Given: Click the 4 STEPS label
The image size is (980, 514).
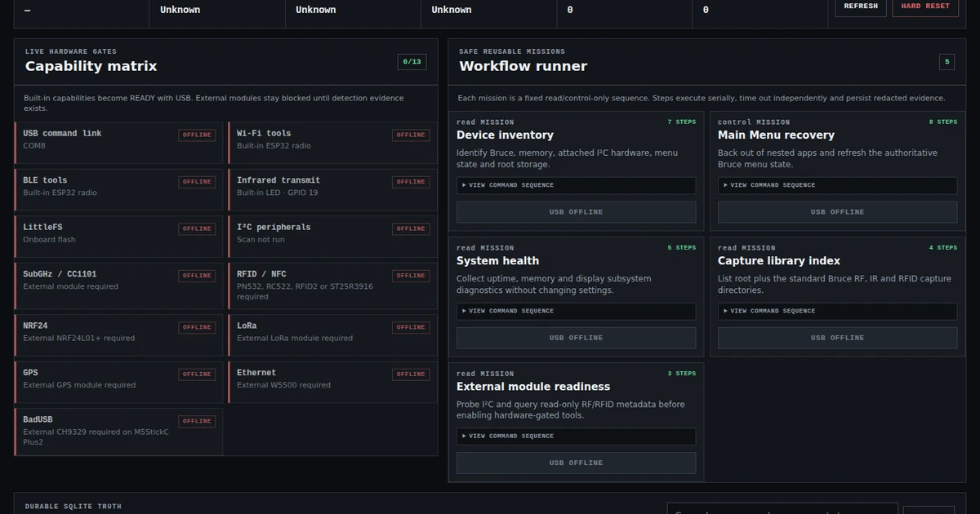Looking at the screenshot, I should tap(942, 248).
